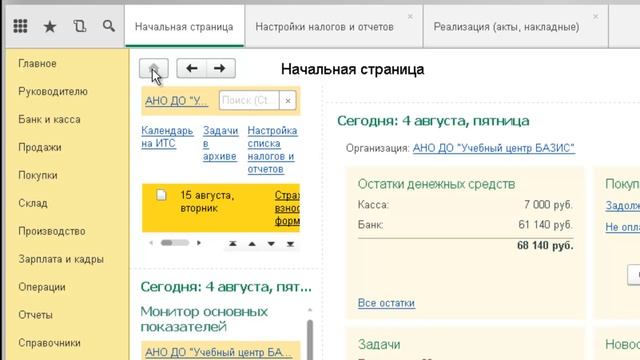Viewport: 640px width, 360px height.
Task: Open the sections menu grid icon
Action: 20,27
